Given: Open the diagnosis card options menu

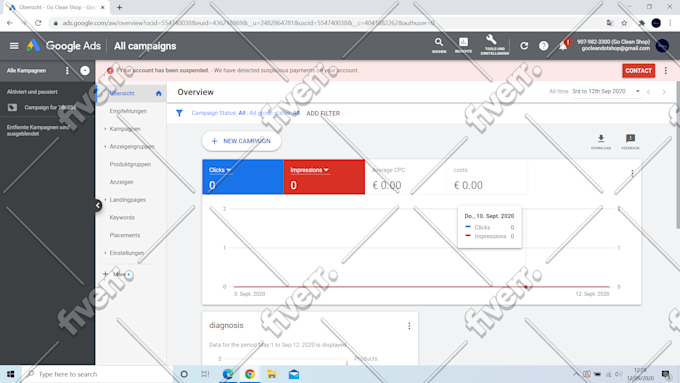Looking at the screenshot, I should (x=409, y=326).
